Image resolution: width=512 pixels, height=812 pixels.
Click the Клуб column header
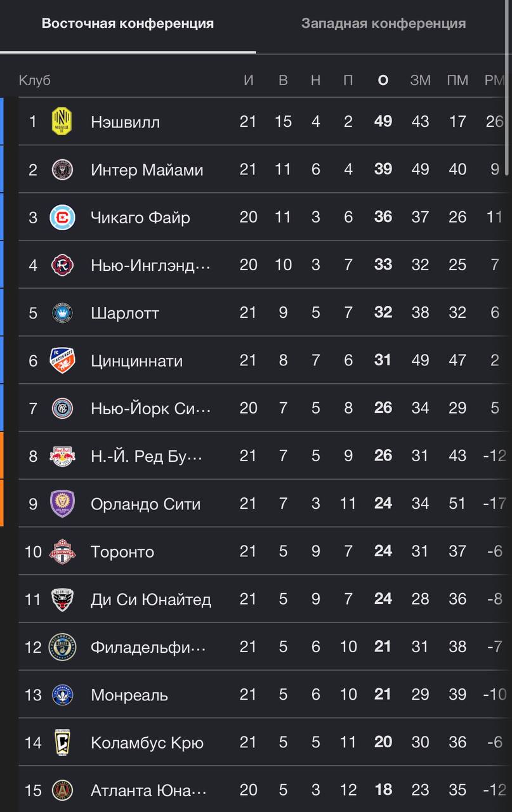click(x=34, y=81)
